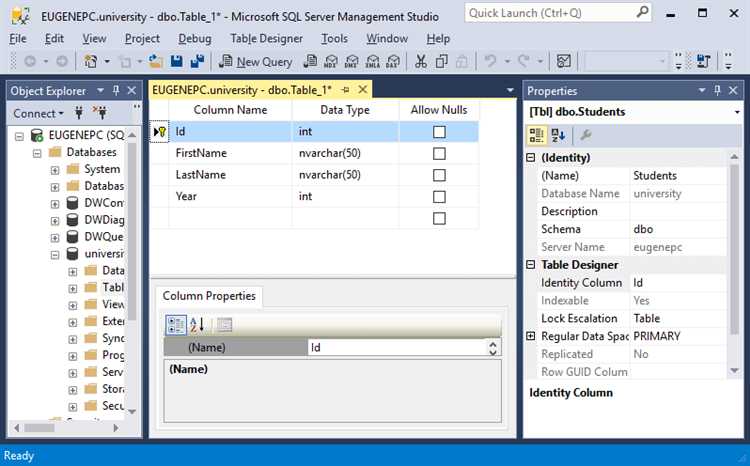Click the Paste toolbar icon
Screen dimensions: 750x466
(461, 62)
